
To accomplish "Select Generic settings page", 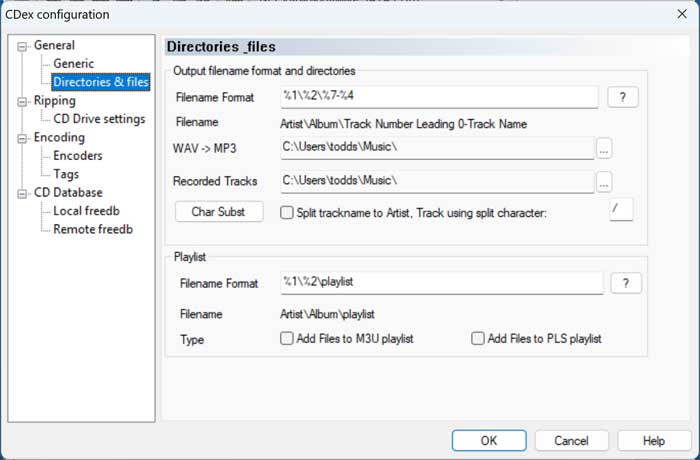I will pyautogui.click(x=73, y=64).
